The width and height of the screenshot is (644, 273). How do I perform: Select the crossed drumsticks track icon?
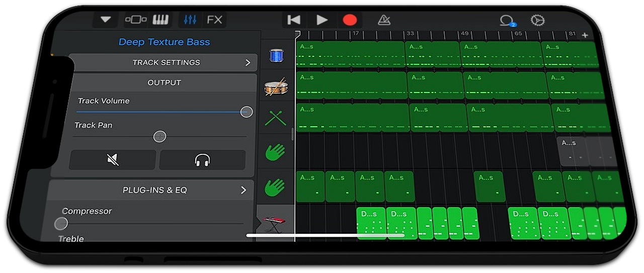(275, 119)
